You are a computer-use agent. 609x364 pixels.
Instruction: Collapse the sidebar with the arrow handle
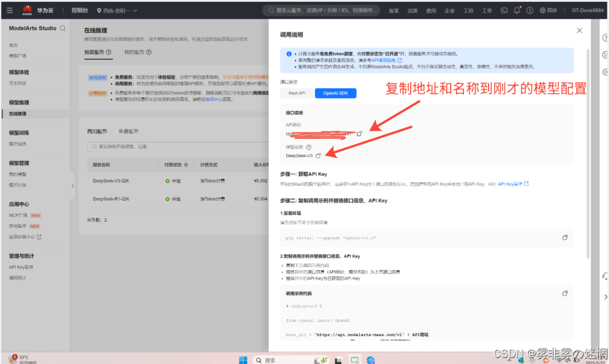73,186
